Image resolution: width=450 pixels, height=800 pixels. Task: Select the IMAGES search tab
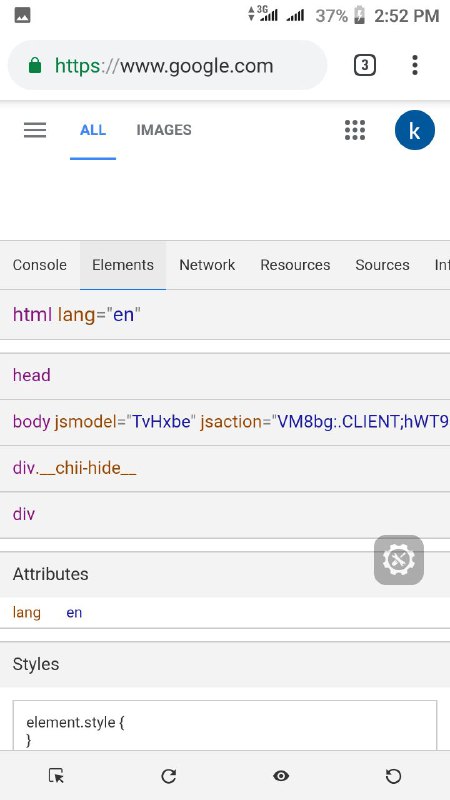(x=164, y=130)
